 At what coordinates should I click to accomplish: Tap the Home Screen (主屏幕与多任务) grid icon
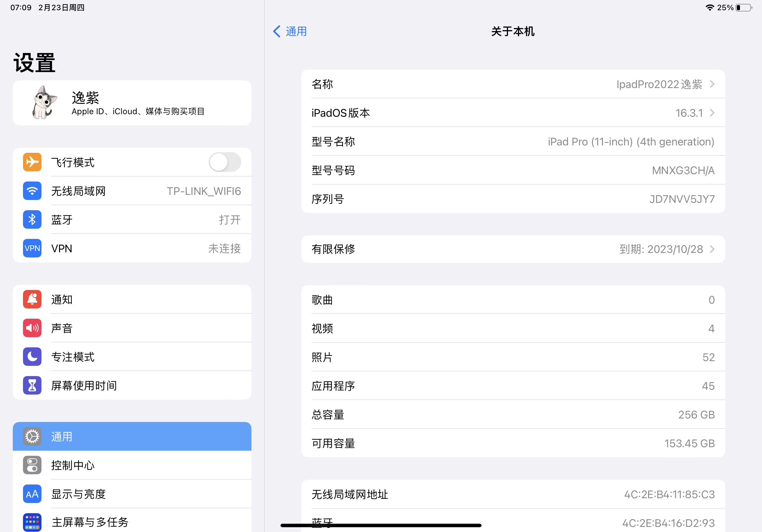(32, 522)
